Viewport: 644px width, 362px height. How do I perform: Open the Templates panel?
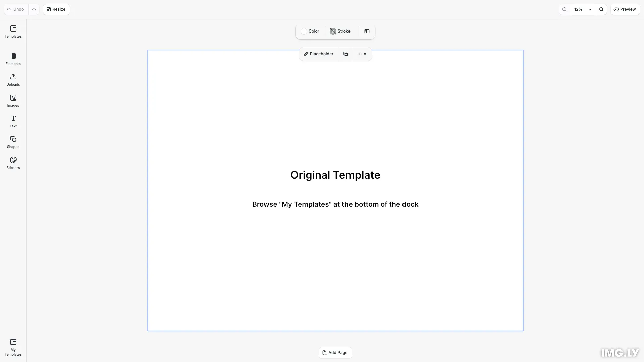tap(13, 32)
